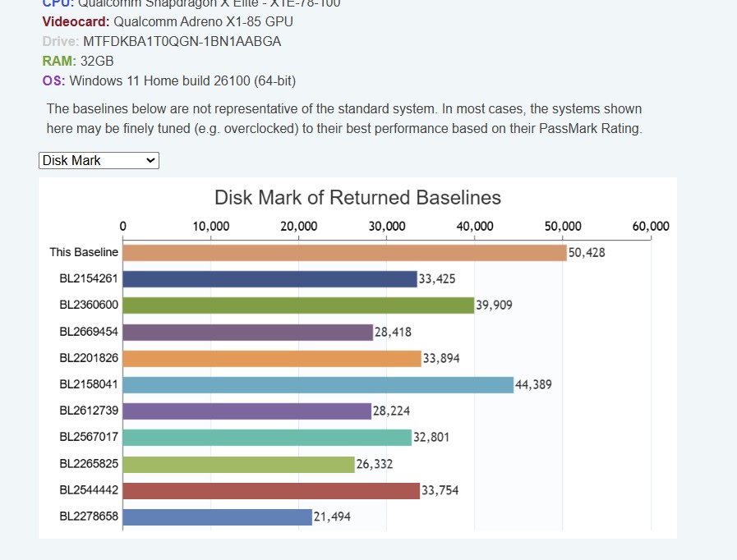Click the BL2154261 baseline label

(x=89, y=279)
